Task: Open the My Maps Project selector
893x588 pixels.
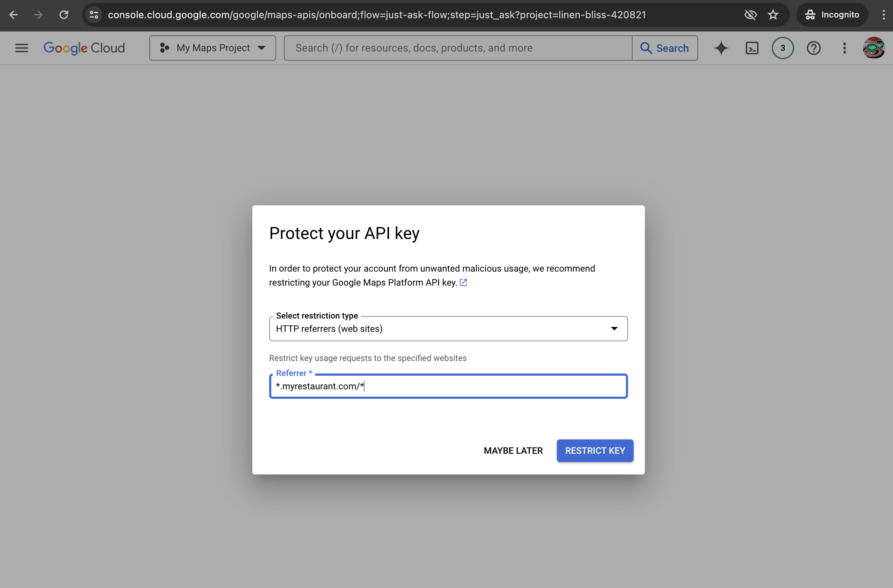Action: click(212, 48)
